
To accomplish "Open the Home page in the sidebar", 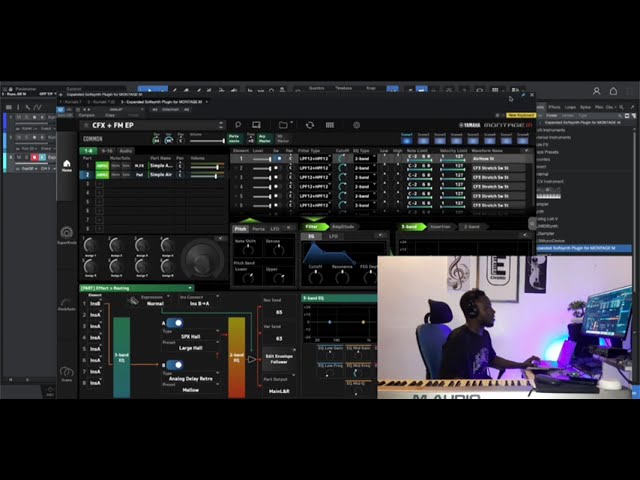I will point(67,165).
